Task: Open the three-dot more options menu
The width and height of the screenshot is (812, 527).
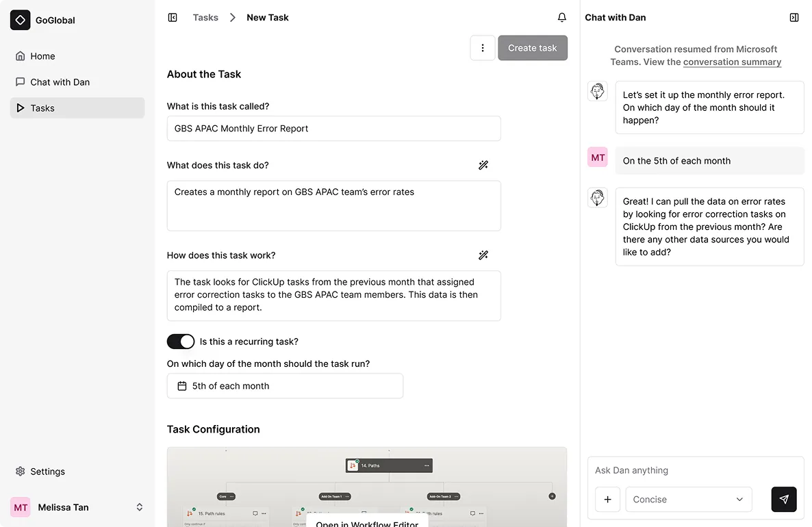Action: pos(483,48)
